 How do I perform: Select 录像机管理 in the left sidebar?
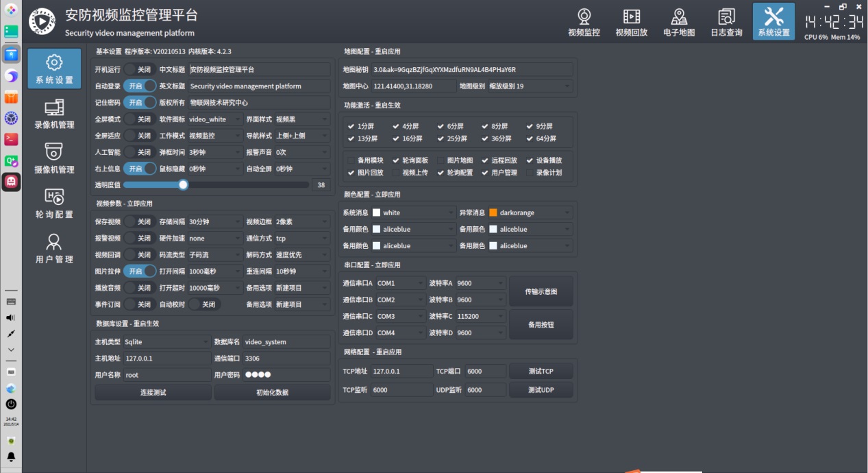click(x=54, y=114)
